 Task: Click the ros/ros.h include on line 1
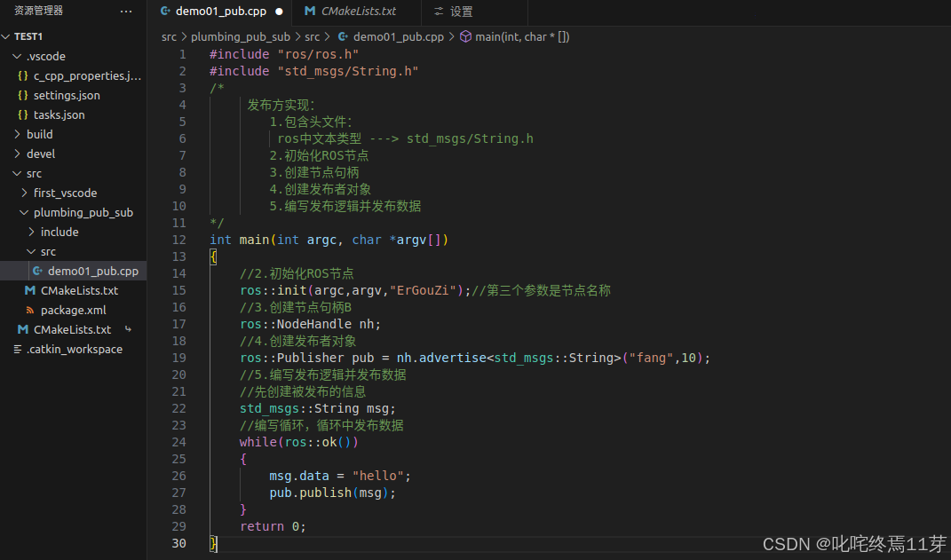[318, 54]
